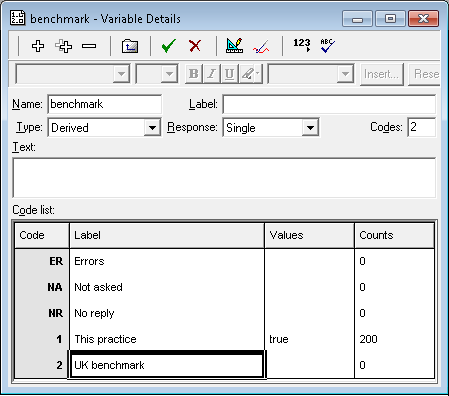
Task: Toggle Italic formatting button
Action: (x=211, y=74)
